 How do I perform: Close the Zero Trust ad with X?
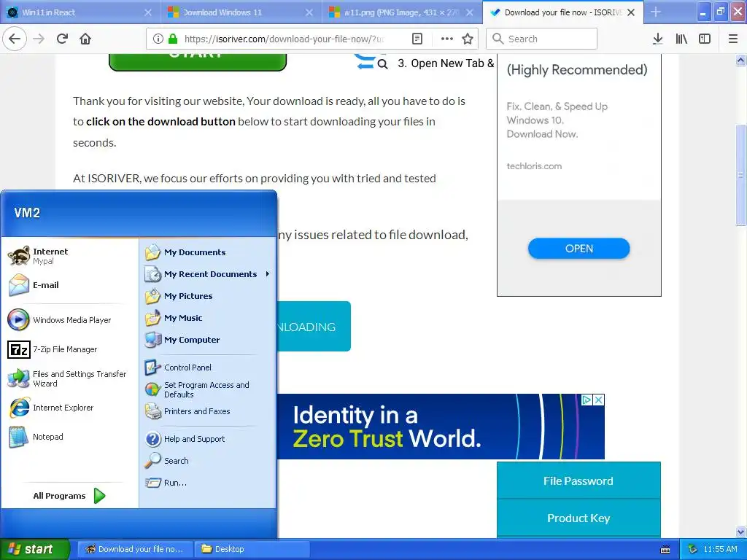(599, 400)
